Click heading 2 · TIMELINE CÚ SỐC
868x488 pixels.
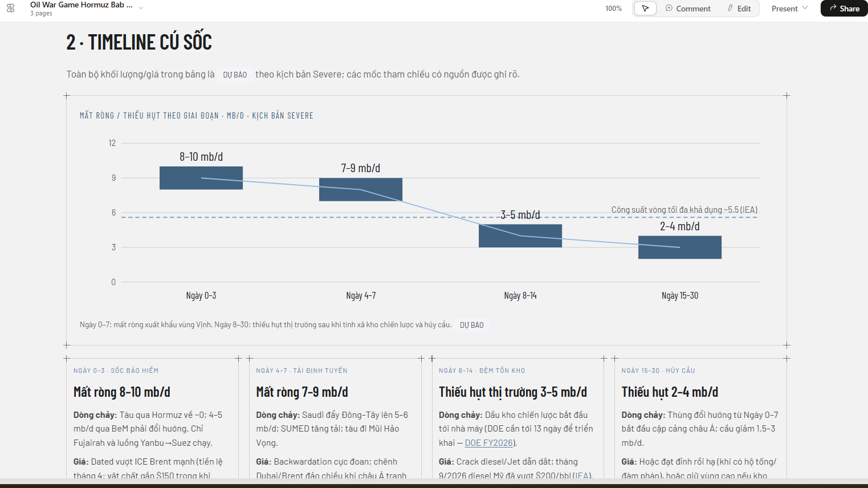click(139, 42)
